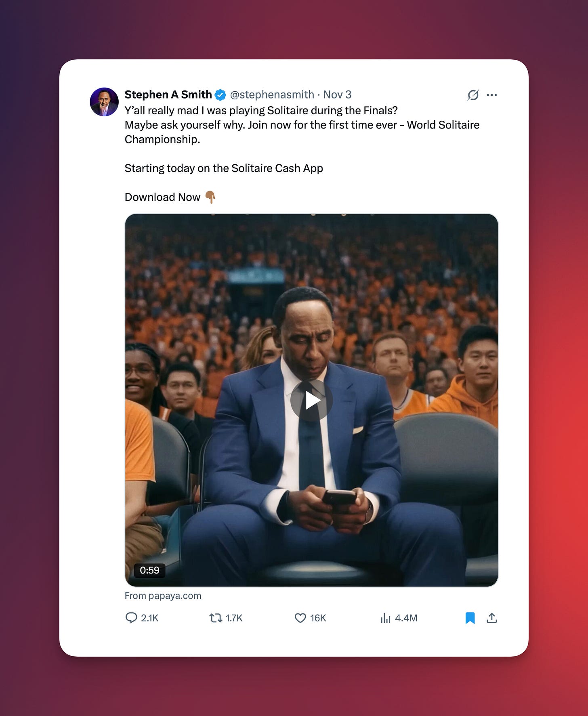588x716 pixels.
Task: Reply using the comment bubble icon
Action: [131, 618]
